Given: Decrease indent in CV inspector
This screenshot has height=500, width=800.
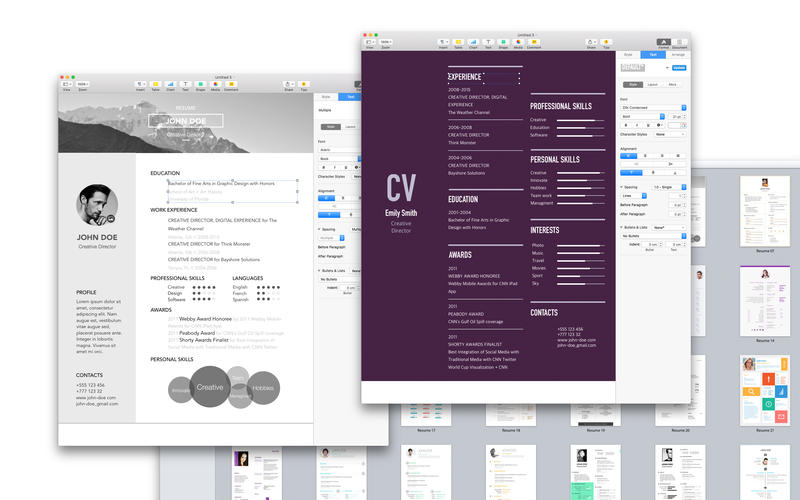Looking at the screenshot, I should pyautogui.click(x=637, y=164).
